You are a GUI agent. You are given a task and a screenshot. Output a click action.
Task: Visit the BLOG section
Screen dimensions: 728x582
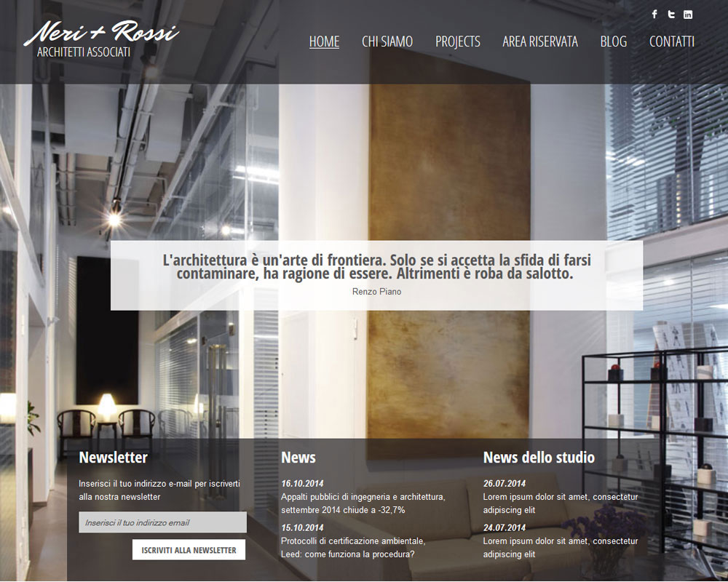pyautogui.click(x=613, y=41)
